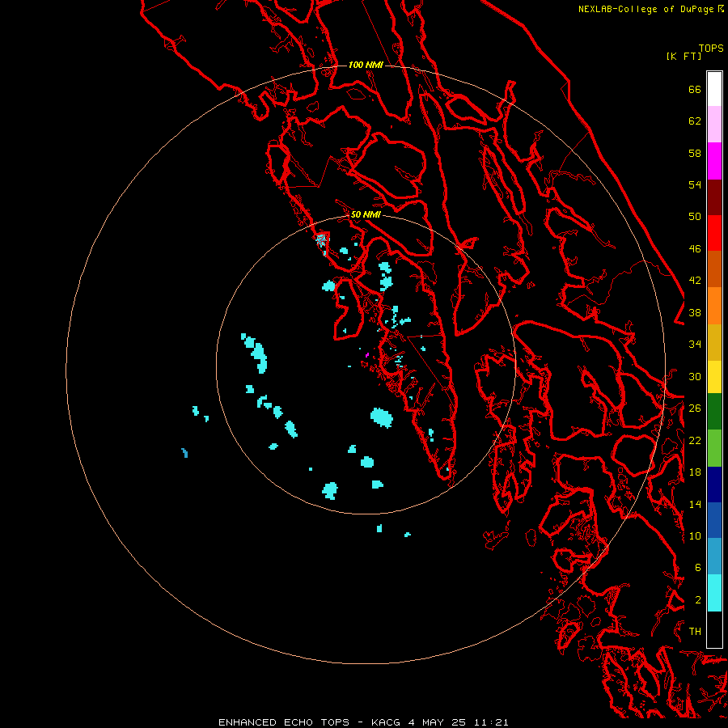Click the '30' legend label
Viewport: 728px width, 728px height.
coord(695,376)
